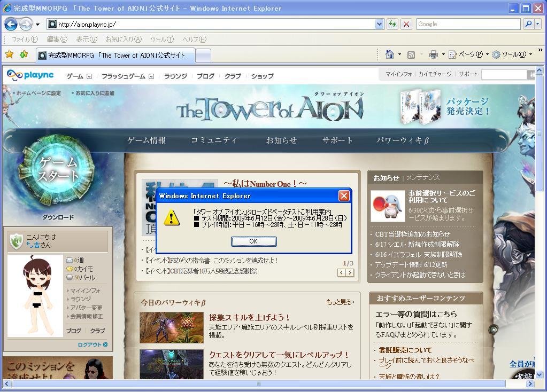Click the toolbar overflow chevron

(x=541, y=50)
